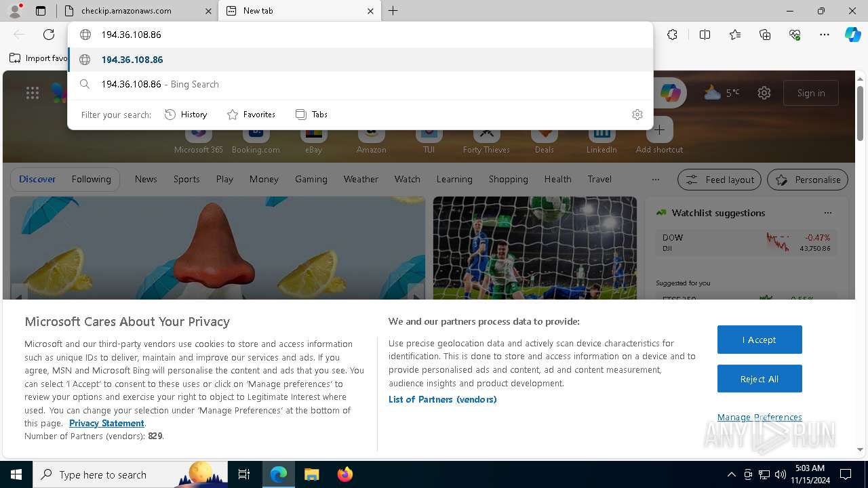Switch to the Following feed
The height and width of the screenshot is (488, 868).
pos(91,179)
